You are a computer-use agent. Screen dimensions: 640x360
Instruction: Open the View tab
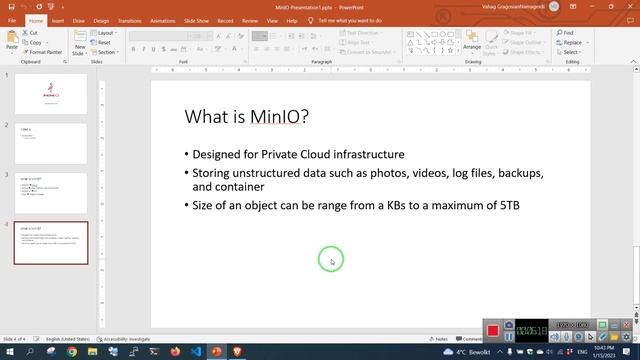[x=272, y=20]
